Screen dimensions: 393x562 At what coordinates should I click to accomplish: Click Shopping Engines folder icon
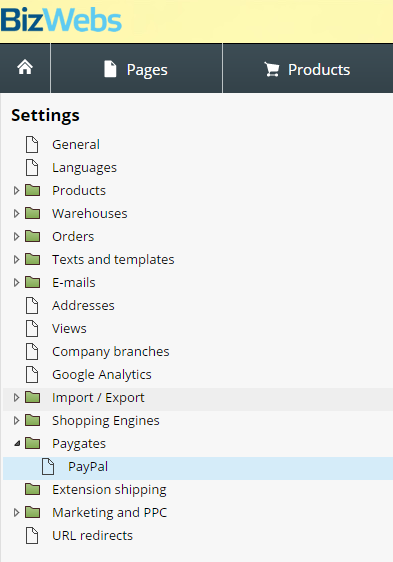click(33, 420)
